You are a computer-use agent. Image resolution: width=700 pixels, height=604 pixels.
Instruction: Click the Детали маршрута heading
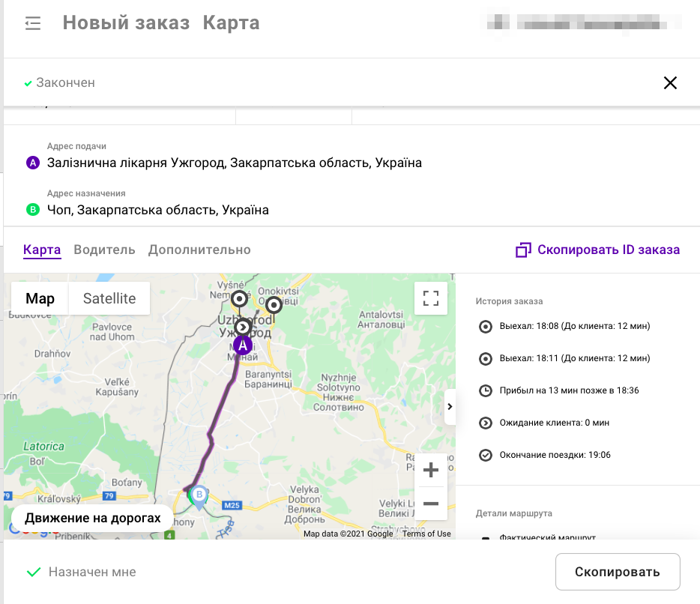tap(514, 513)
